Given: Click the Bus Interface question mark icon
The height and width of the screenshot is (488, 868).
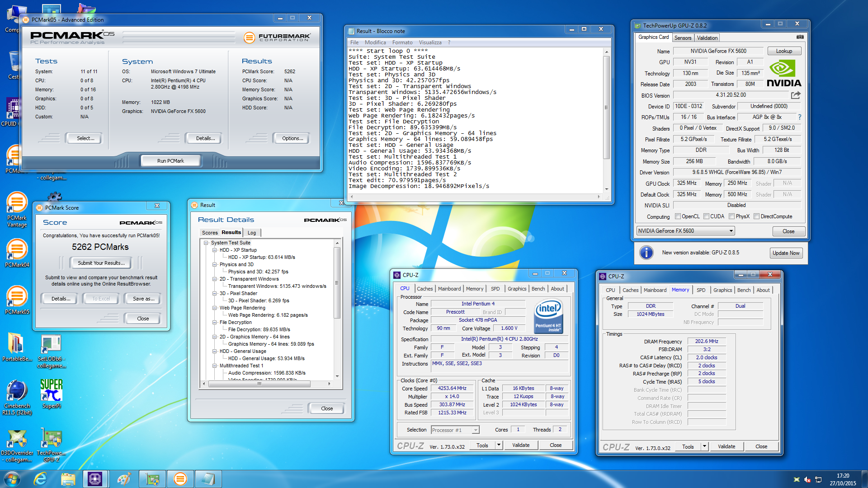Looking at the screenshot, I should (x=799, y=117).
